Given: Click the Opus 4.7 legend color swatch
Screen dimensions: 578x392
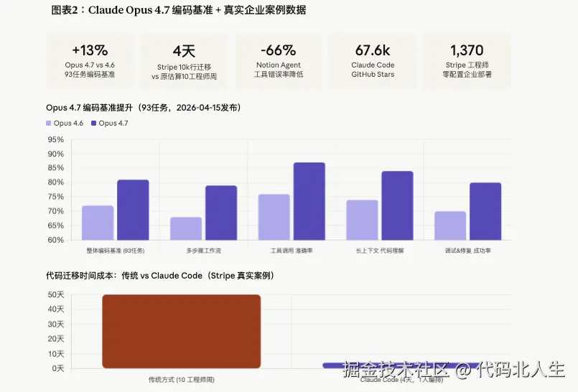Looking at the screenshot, I should (x=93, y=123).
